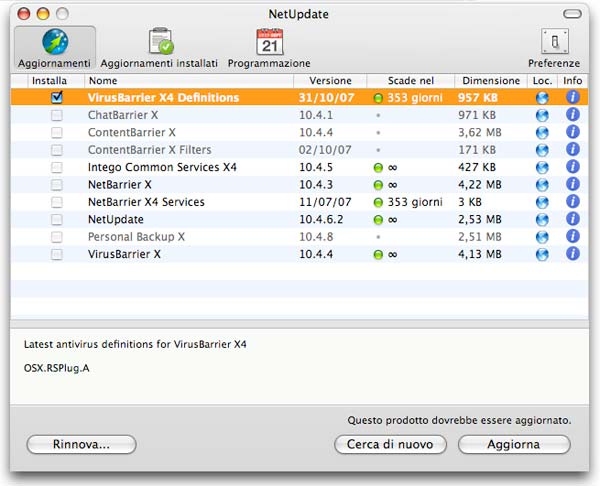
Task: Sort by the Versione column header
Action: (330, 81)
